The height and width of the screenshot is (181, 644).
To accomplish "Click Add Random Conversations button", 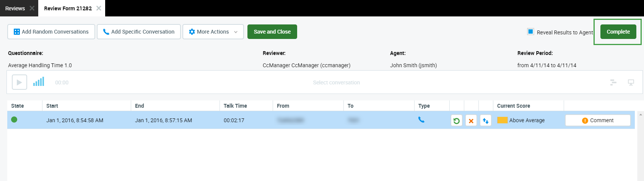I will point(51,32).
